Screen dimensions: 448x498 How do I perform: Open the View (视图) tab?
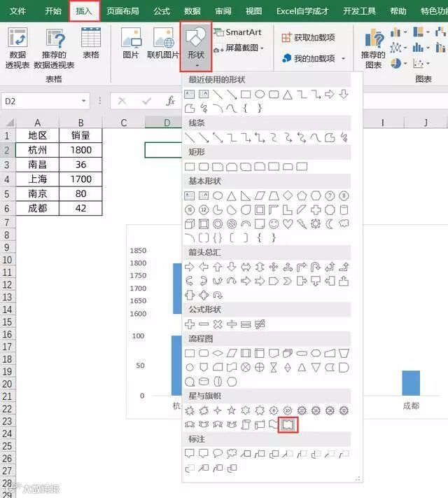click(253, 11)
